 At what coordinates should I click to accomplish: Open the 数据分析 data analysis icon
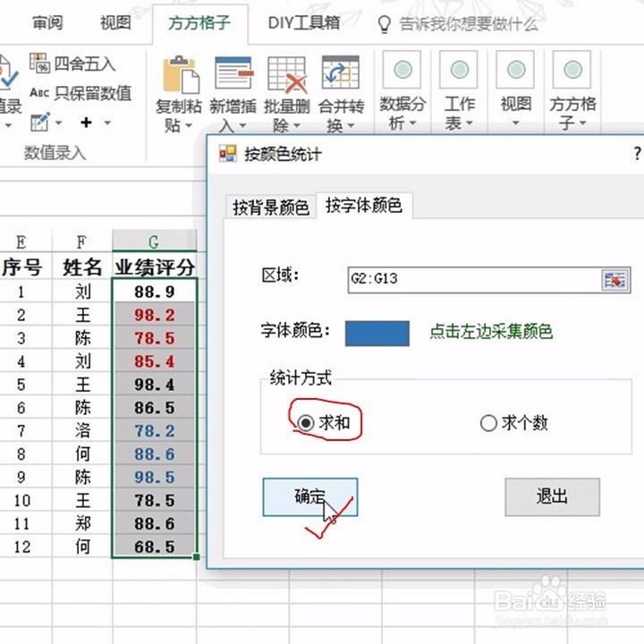(402, 70)
